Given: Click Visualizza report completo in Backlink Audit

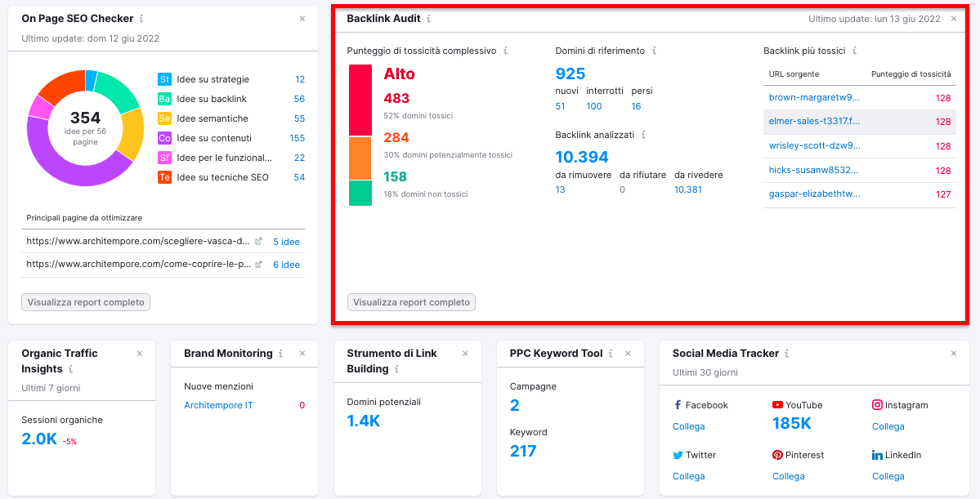Looking at the screenshot, I should (411, 302).
